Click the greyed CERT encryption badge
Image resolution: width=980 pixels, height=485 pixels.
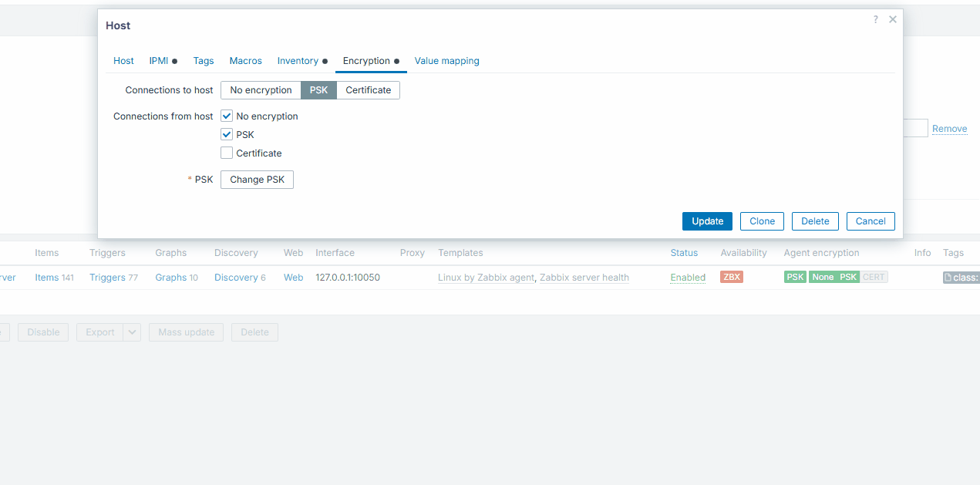[874, 277]
